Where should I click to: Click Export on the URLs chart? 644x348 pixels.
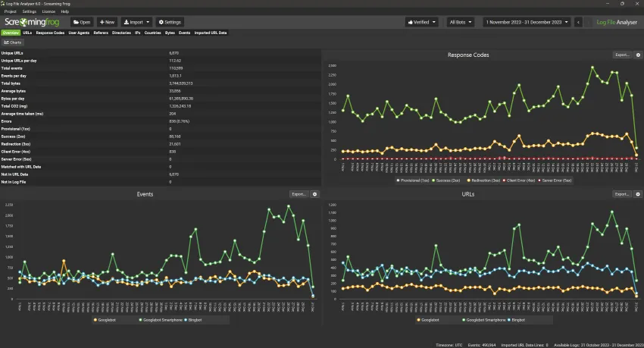tap(621, 194)
